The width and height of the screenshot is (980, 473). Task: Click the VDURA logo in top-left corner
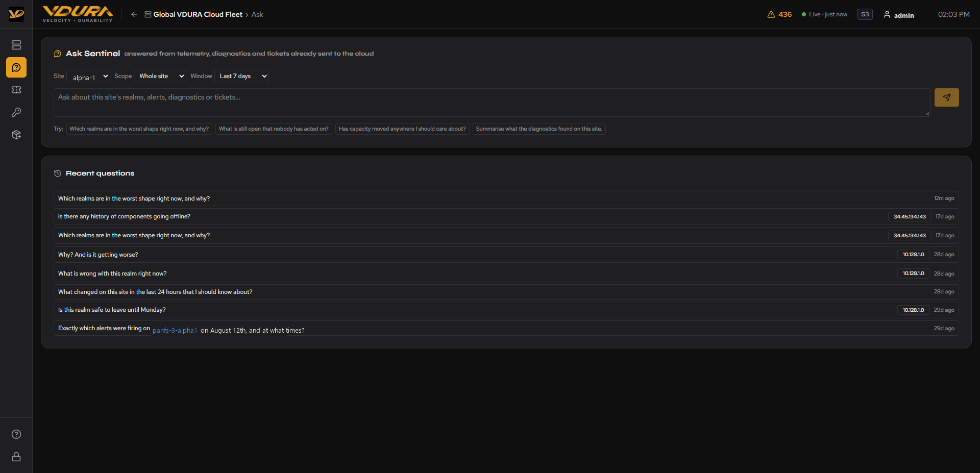click(x=16, y=14)
